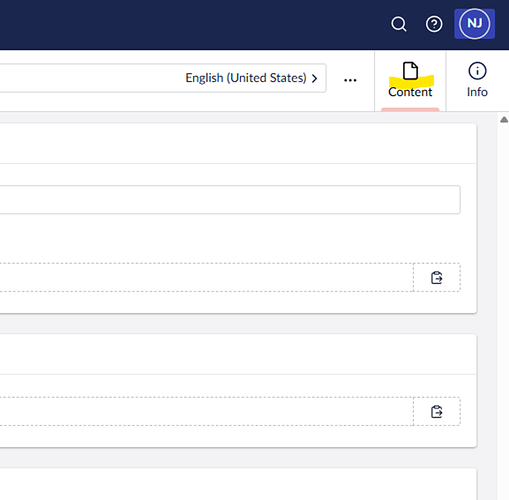The width and height of the screenshot is (509, 500).
Task: Click the scrollbar up arrow
Action: click(x=504, y=119)
